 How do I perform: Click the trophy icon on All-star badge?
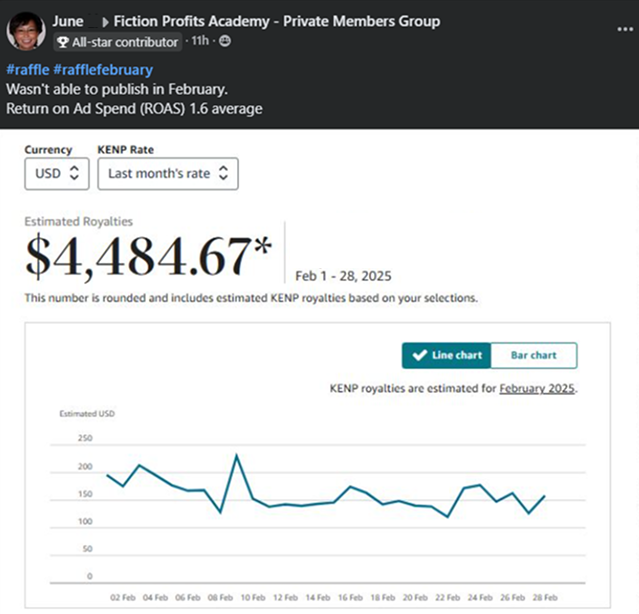click(x=63, y=42)
